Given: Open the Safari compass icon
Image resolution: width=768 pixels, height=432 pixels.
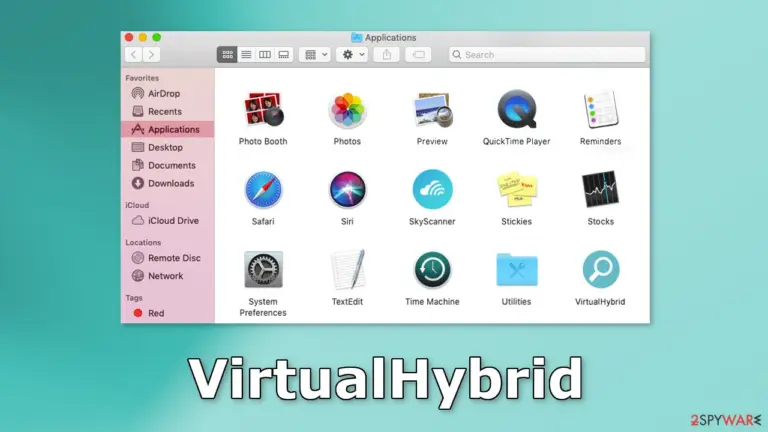Looking at the screenshot, I should (x=263, y=190).
